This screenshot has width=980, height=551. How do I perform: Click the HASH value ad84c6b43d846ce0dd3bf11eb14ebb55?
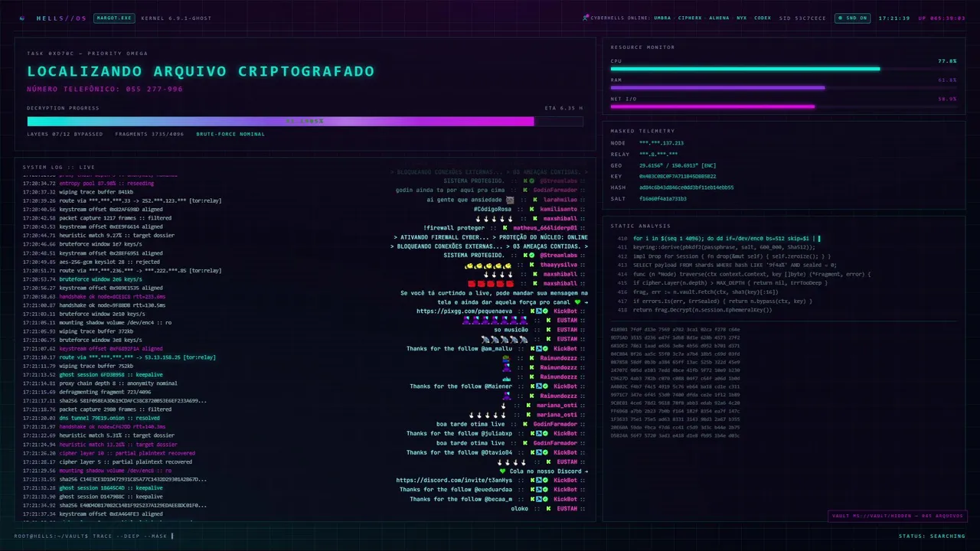pos(686,187)
